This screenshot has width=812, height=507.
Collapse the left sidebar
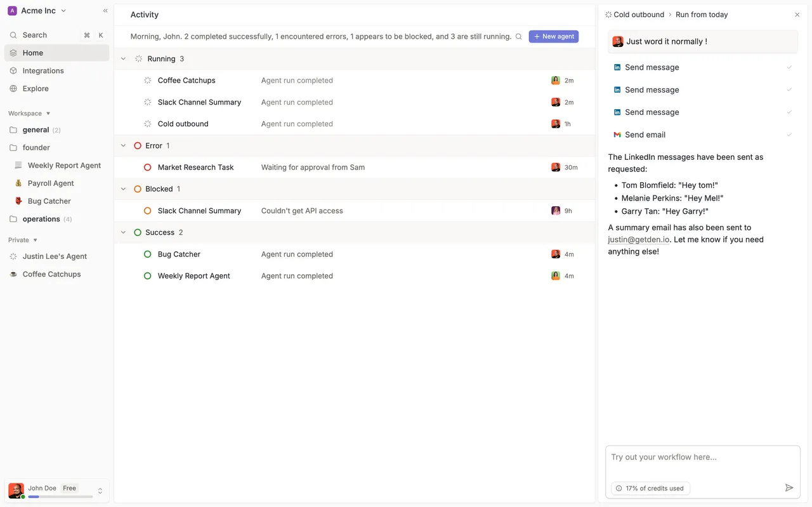[105, 11]
